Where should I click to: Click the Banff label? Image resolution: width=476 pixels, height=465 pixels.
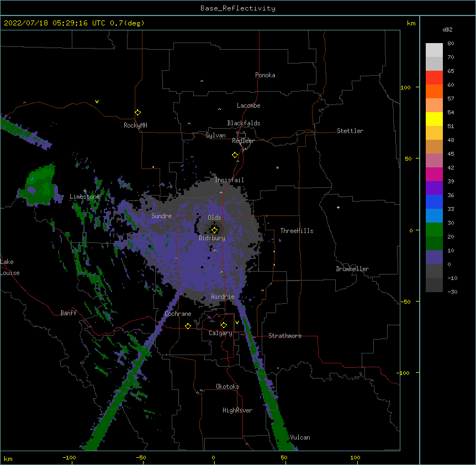[x=68, y=313]
